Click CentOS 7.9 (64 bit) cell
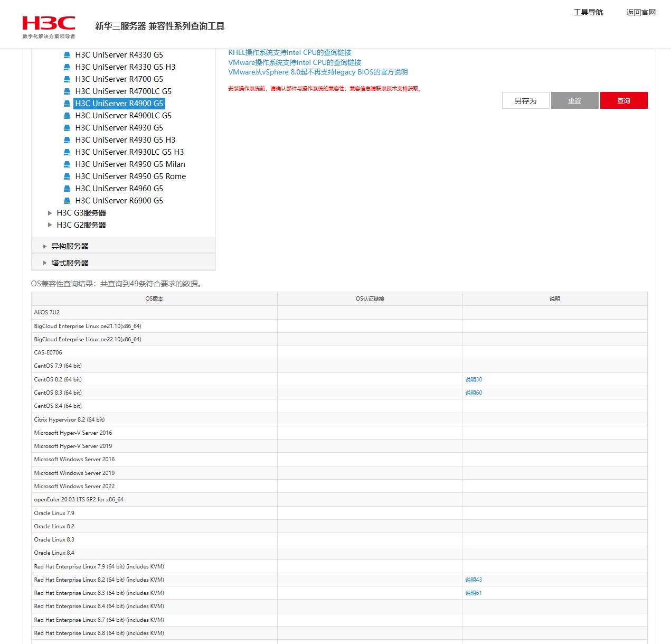671x644 pixels. click(154, 366)
